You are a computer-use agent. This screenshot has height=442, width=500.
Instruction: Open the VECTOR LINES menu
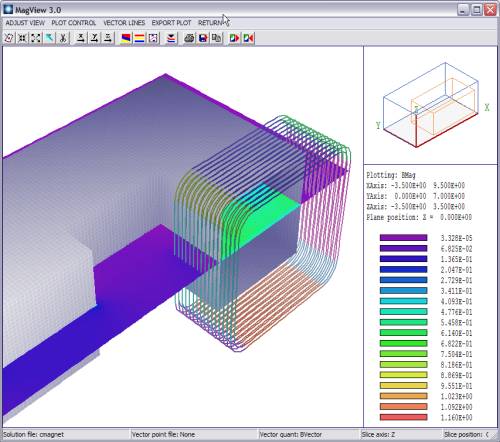coord(124,23)
